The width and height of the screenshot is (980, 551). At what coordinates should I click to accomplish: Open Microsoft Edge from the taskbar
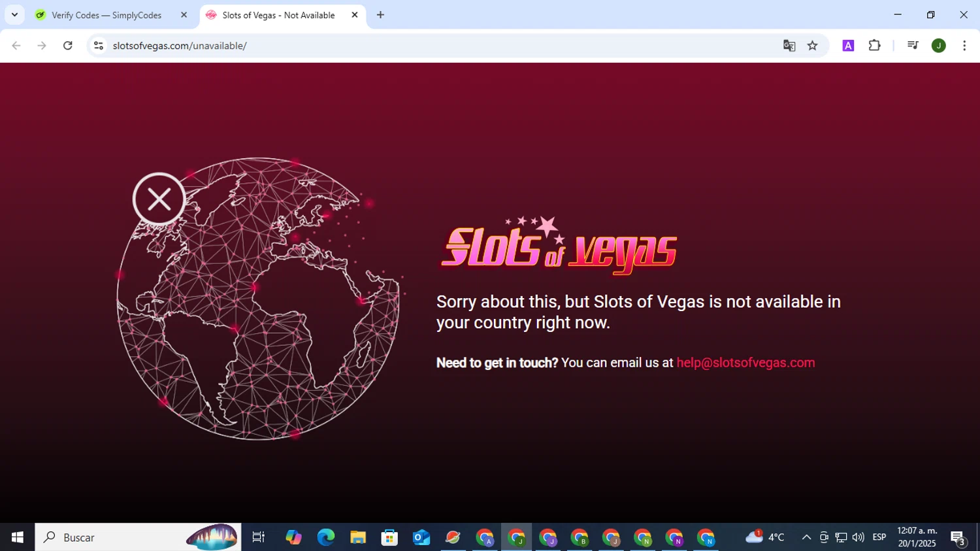(x=325, y=537)
